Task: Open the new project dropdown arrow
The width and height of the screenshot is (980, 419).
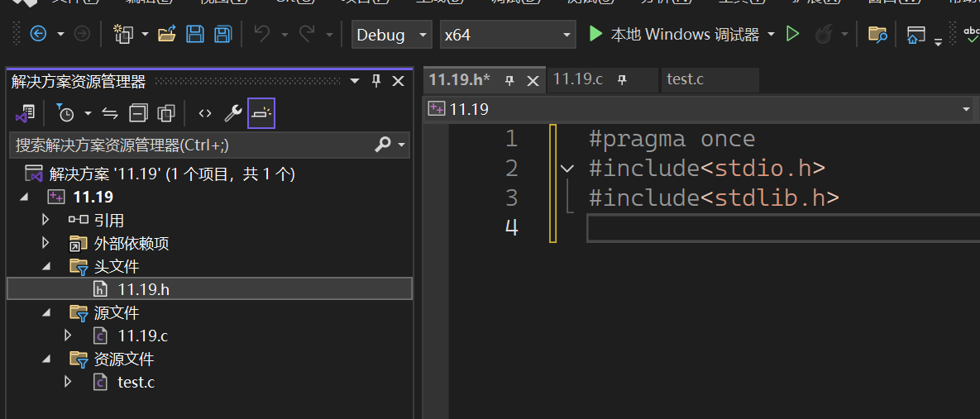Action: [145, 35]
